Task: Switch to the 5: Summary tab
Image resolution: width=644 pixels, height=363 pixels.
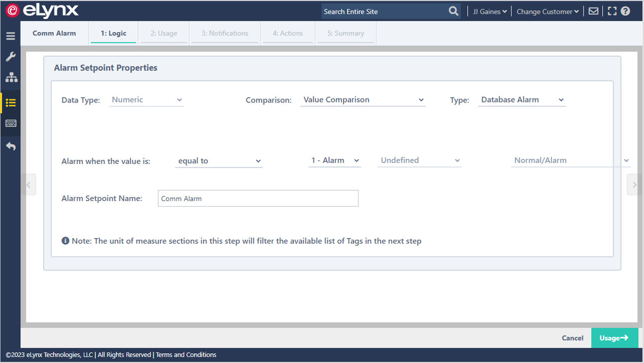Action: [346, 33]
